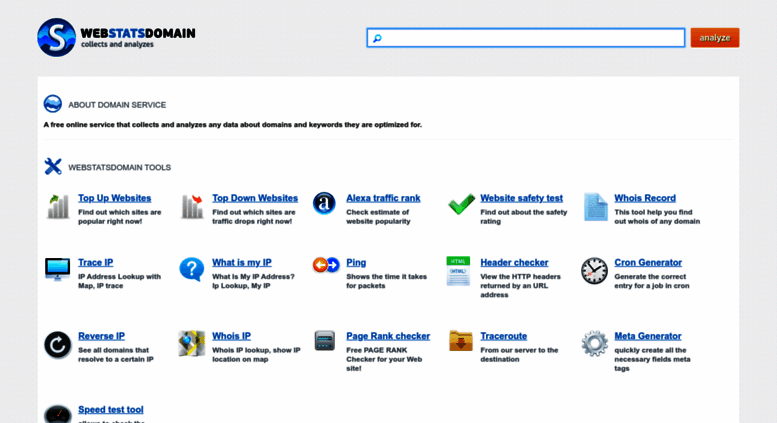Click the Traceroute folder icon
777x423 pixels.
coord(461,341)
